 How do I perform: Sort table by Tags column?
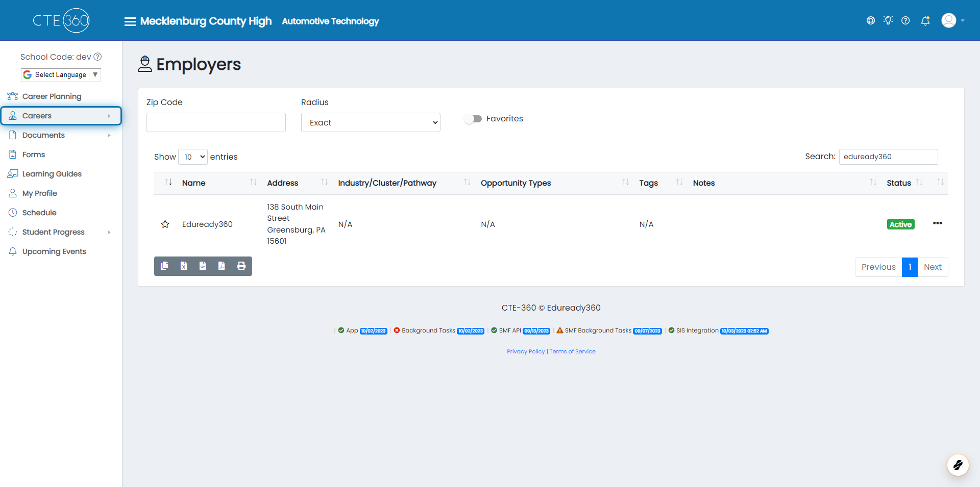pyautogui.click(x=660, y=183)
